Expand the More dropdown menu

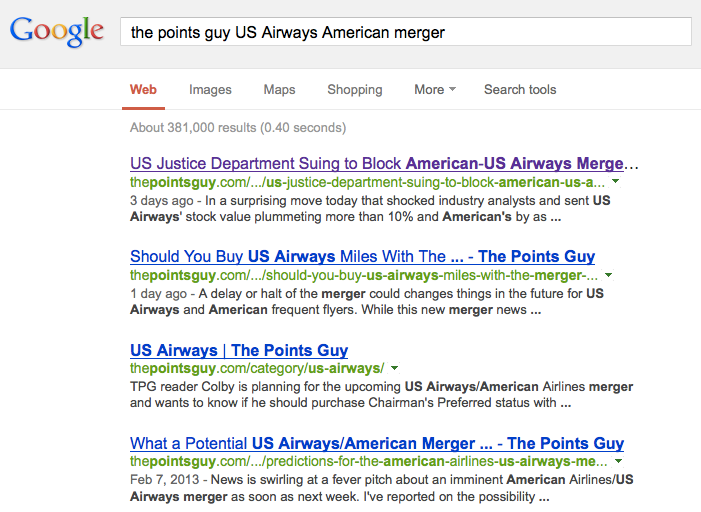pyautogui.click(x=434, y=89)
